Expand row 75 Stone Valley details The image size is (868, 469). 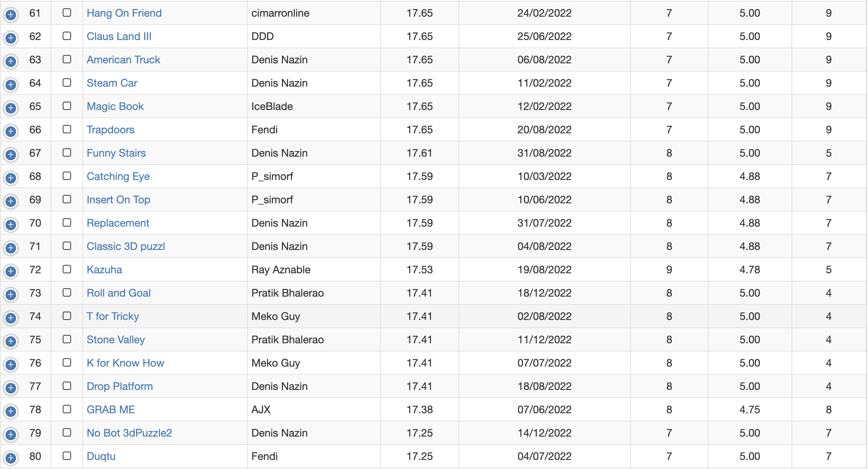tap(11, 341)
